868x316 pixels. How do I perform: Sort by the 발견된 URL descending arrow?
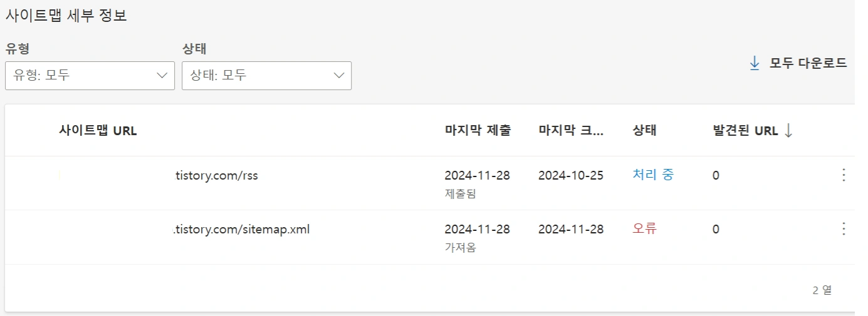click(788, 130)
